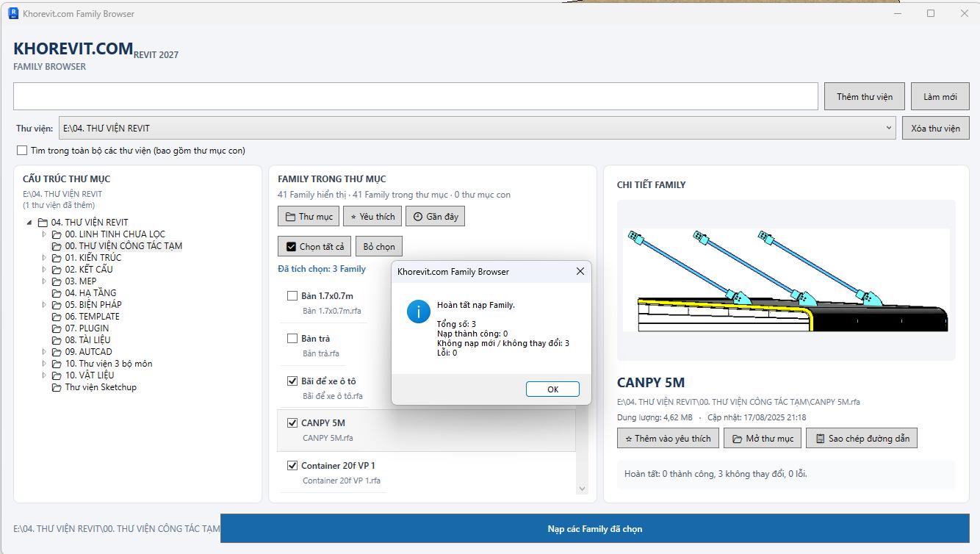
Task: Click folder icon of 04. THƯ VIỆN REVIT
Action: point(43,223)
